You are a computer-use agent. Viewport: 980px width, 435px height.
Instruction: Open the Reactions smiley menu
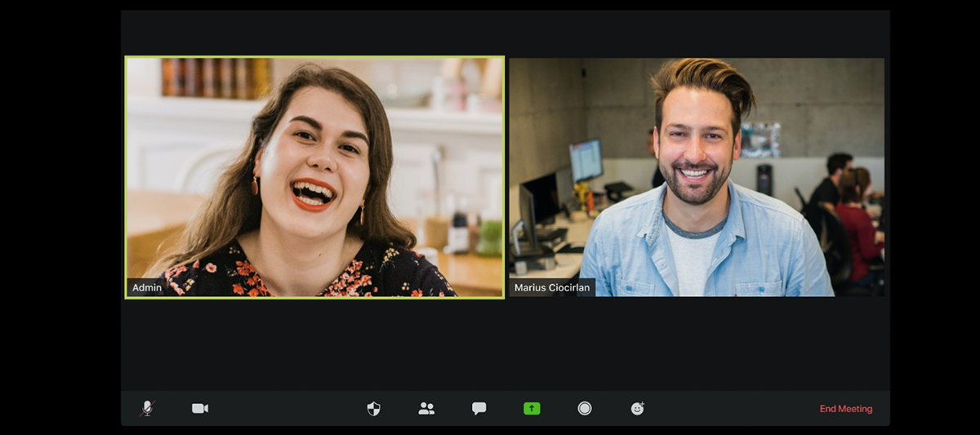coord(638,408)
